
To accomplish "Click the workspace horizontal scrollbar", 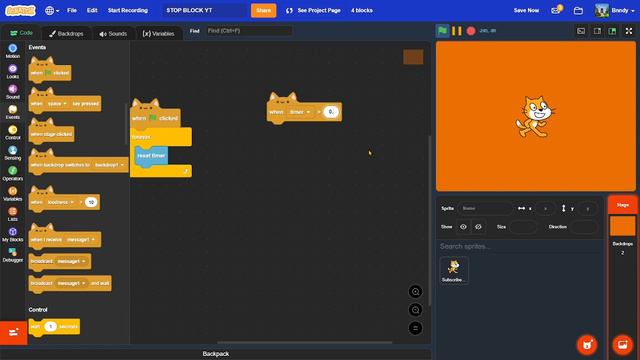I will 304,342.
